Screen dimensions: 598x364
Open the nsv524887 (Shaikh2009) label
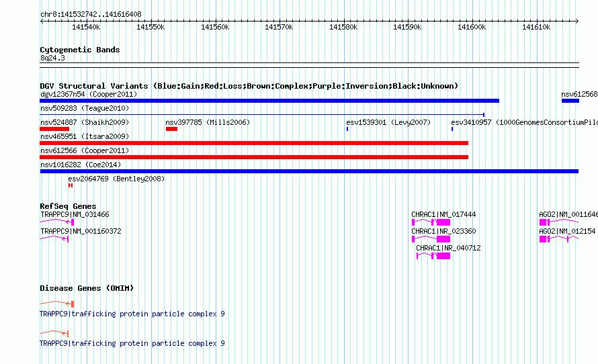(x=85, y=122)
